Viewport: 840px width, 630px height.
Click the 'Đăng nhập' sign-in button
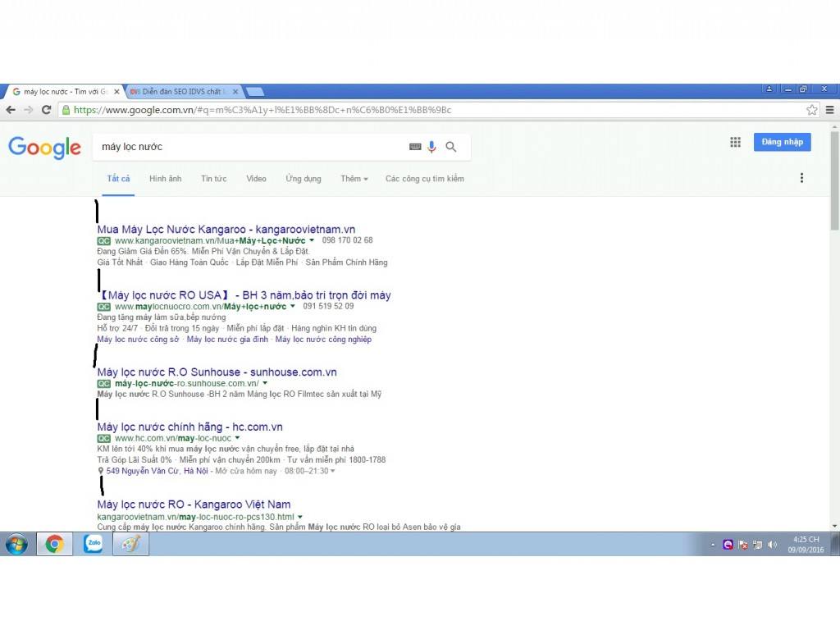click(782, 142)
